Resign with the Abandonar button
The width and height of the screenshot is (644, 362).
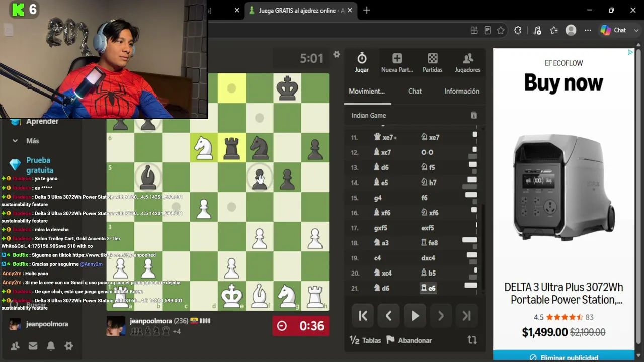coord(409,340)
